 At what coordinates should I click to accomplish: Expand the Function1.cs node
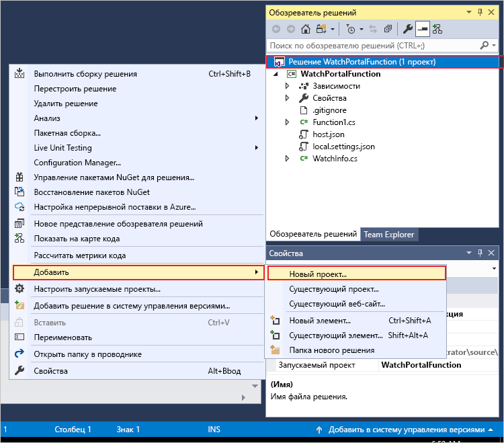point(287,122)
